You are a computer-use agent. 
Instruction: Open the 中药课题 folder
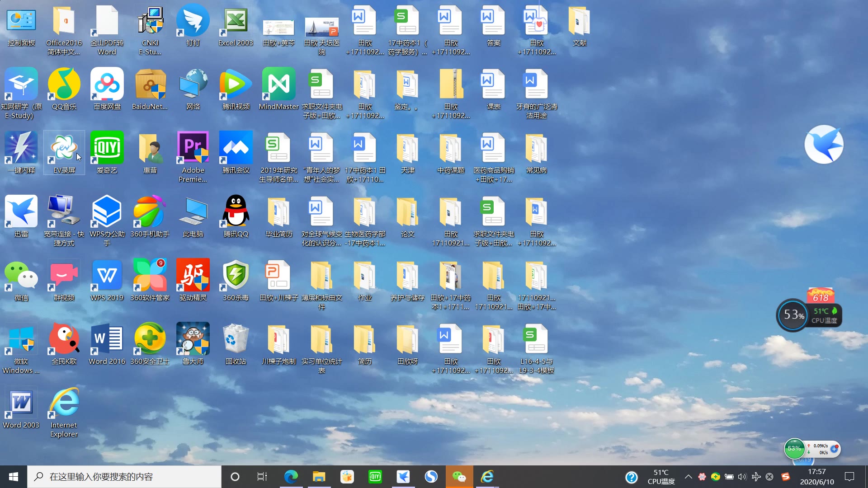[x=451, y=153]
